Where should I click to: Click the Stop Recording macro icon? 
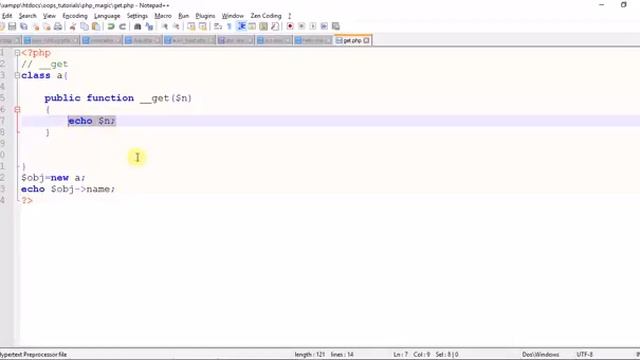click(301, 27)
